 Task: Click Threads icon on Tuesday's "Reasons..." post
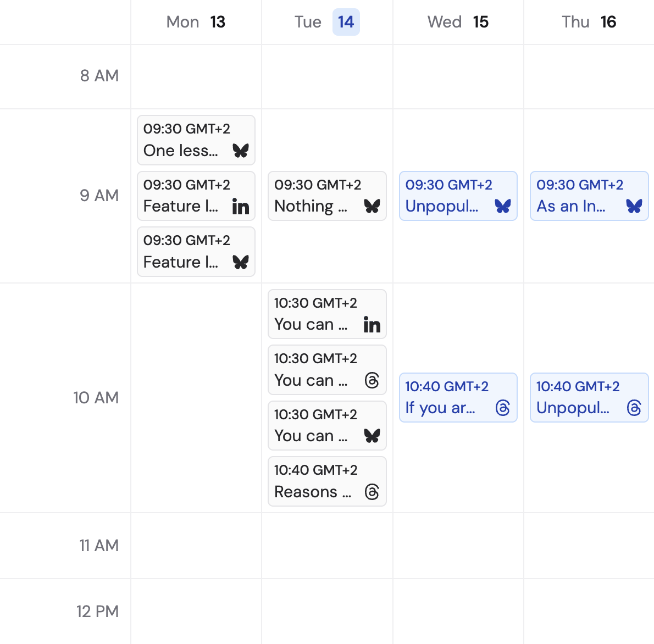pyautogui.click(x=372, y=492)
